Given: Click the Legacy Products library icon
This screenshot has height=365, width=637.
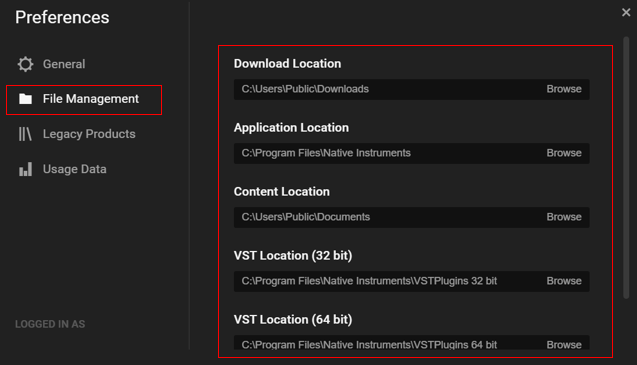Looking at the screenshot, I should click(25, 134).
